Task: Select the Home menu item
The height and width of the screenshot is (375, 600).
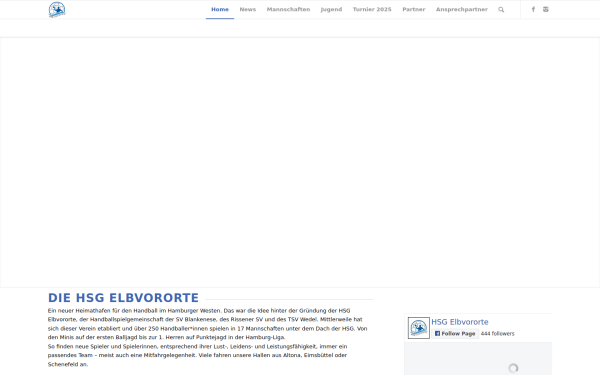Action: (220, 9)
